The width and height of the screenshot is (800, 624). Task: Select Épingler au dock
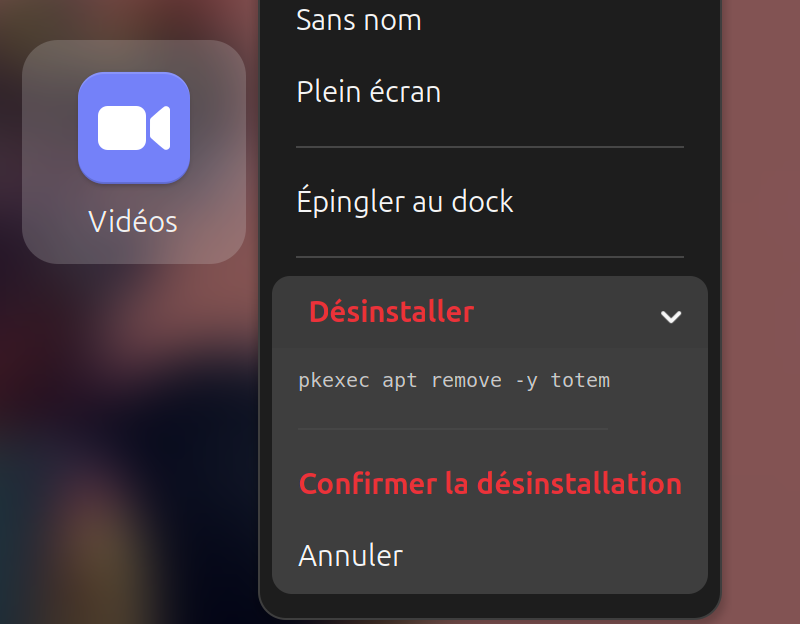(x=403, y=200)
